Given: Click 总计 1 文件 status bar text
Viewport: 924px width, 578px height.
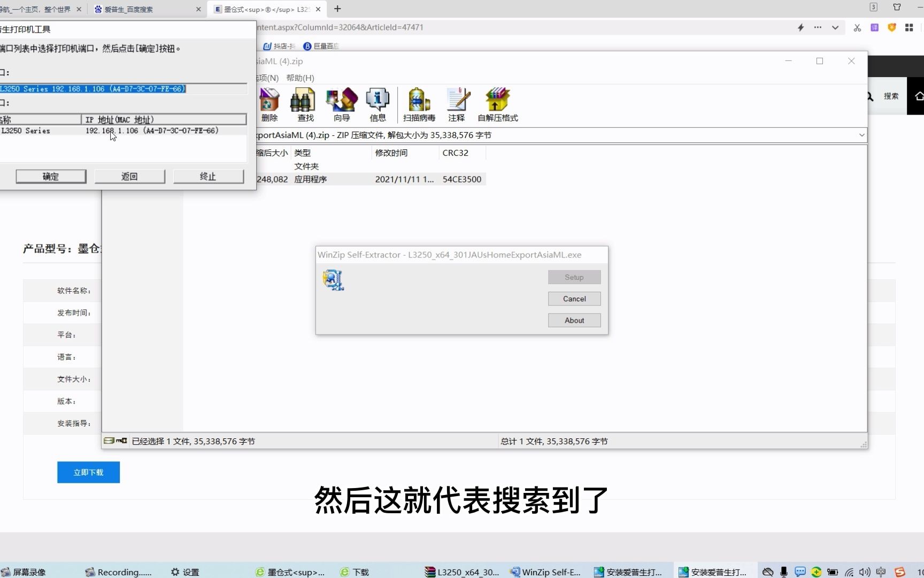Looking at the screenshot, I should 554,441.
